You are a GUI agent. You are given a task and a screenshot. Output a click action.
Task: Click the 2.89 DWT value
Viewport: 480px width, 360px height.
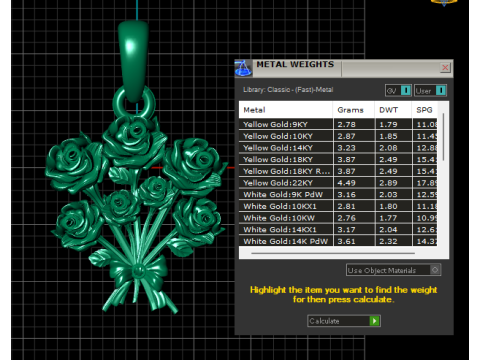(x=388, y=183)
